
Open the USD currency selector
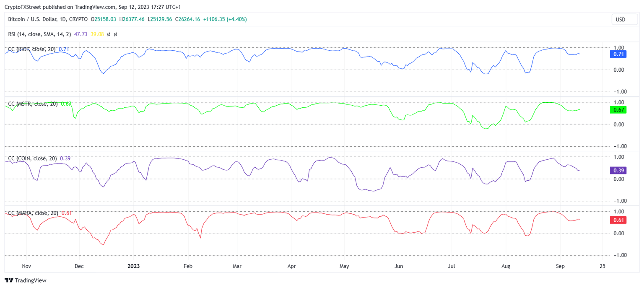[x=625, y=19]
